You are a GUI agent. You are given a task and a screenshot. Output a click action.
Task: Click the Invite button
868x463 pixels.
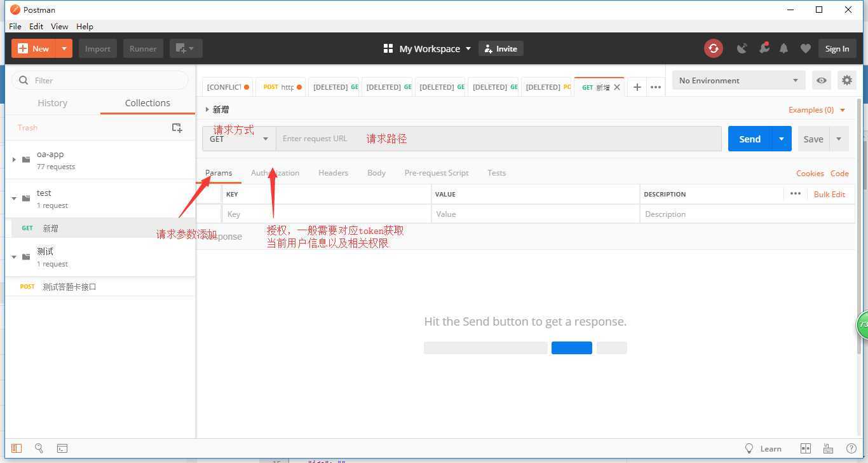(501, 48)
